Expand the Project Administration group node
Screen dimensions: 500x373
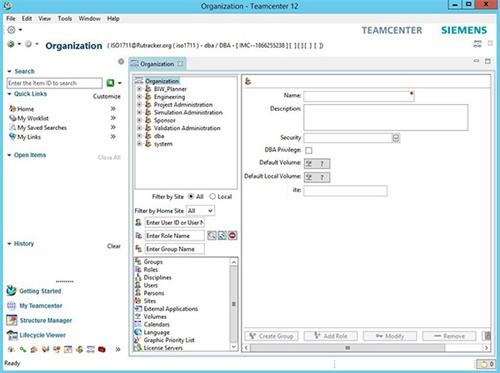click(x=140, y=104)
